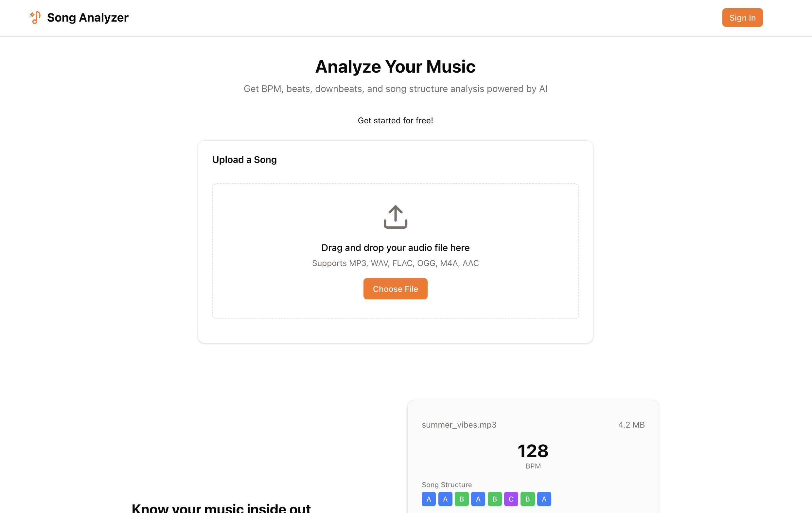Select the first blue A structure segment
The image size is (812, 513).
[x=429, y=499]
